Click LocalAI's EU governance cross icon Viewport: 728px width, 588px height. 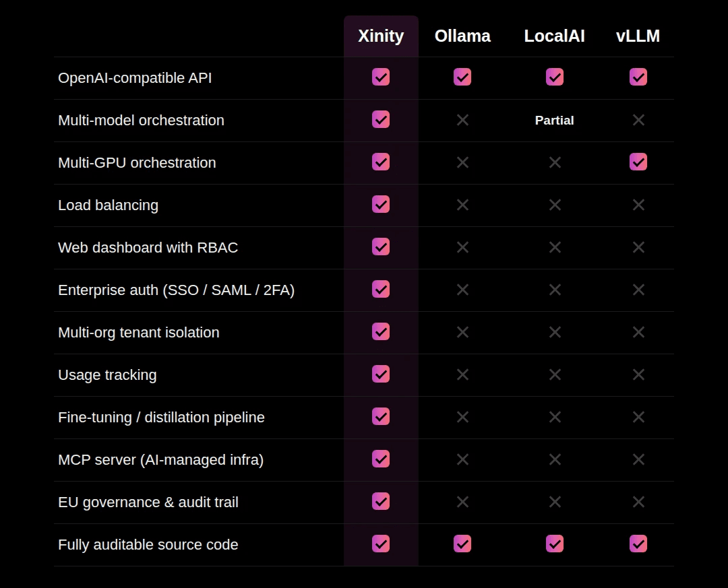555,502
